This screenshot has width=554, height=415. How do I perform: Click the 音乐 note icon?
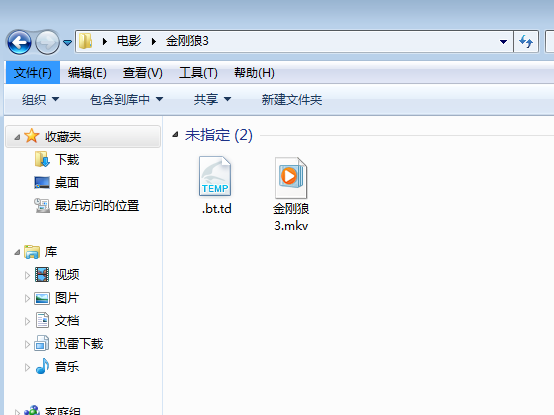tap(42, 366)
